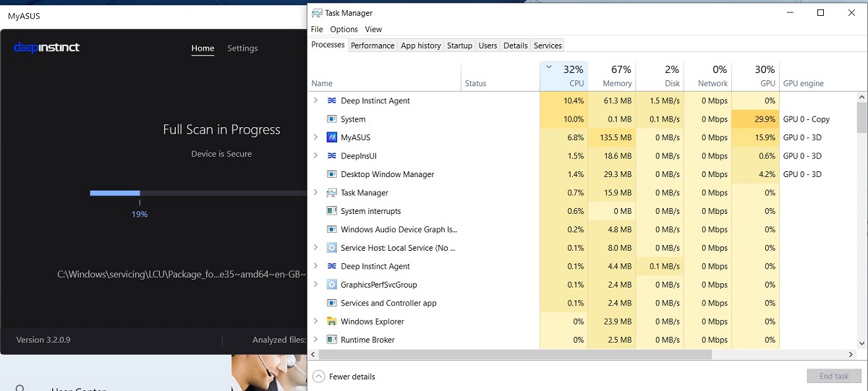Switch to the Details tab
The image size is (868, 391).
[x=516, y=46]
